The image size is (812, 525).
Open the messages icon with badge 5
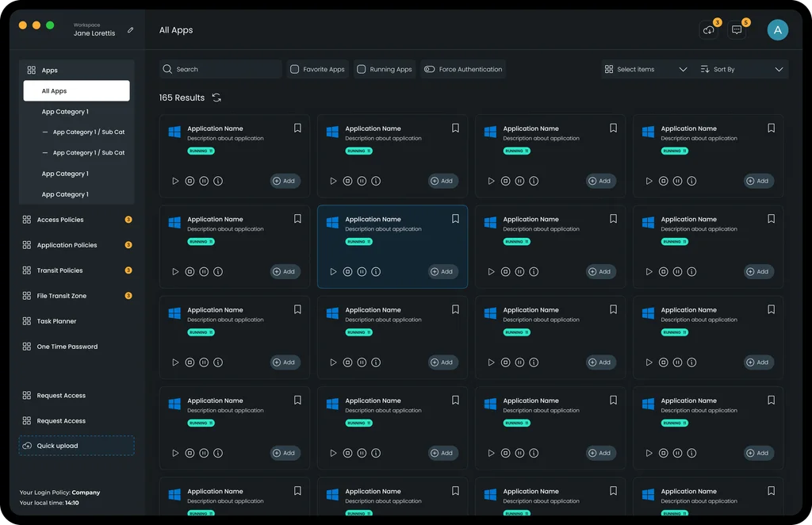click(737, 30)
